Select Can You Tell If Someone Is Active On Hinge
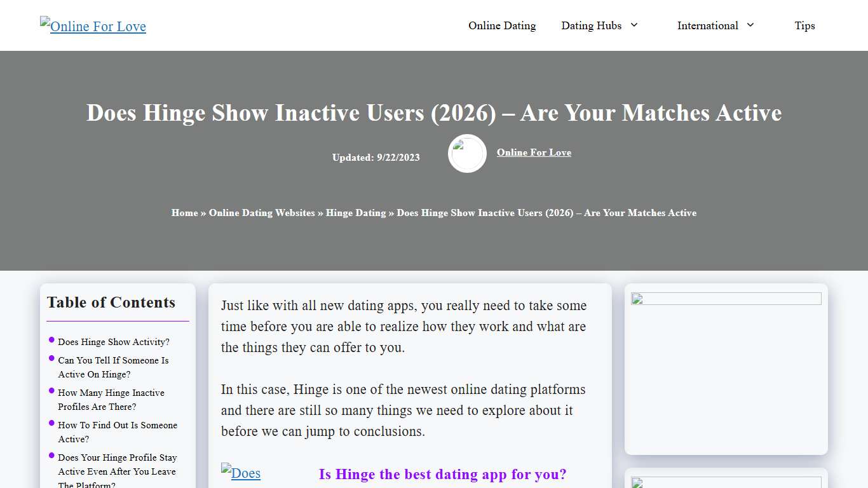 [x=113, y=367]
